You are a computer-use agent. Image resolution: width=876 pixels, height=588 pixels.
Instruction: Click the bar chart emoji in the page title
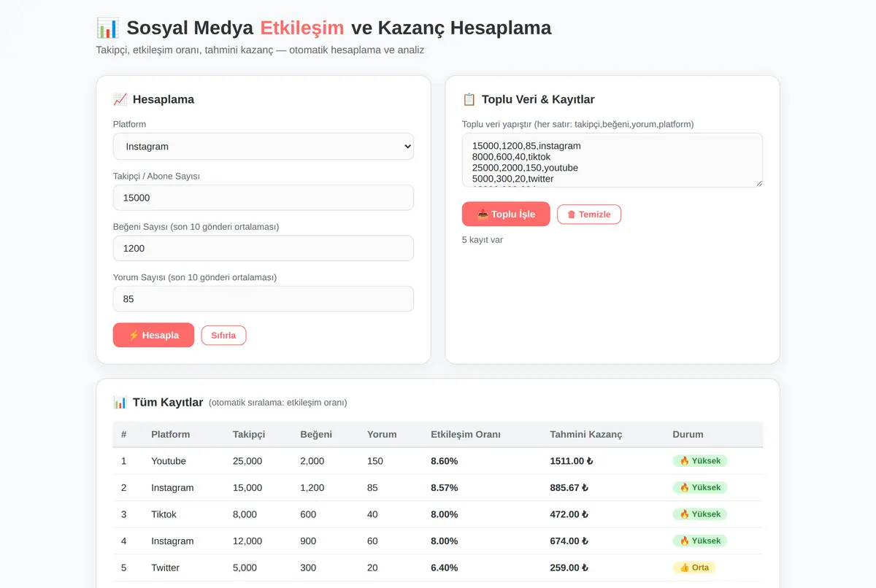tap(107, 28)
